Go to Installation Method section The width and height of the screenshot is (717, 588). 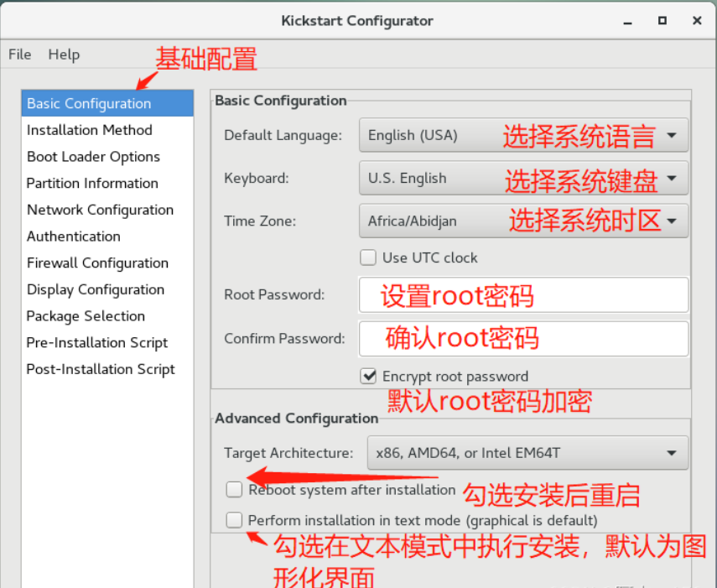click(x=107, y=130)
